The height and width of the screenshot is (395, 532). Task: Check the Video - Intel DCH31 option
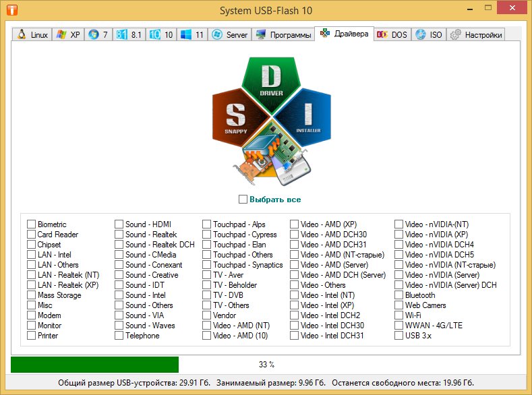click(295, 336)
